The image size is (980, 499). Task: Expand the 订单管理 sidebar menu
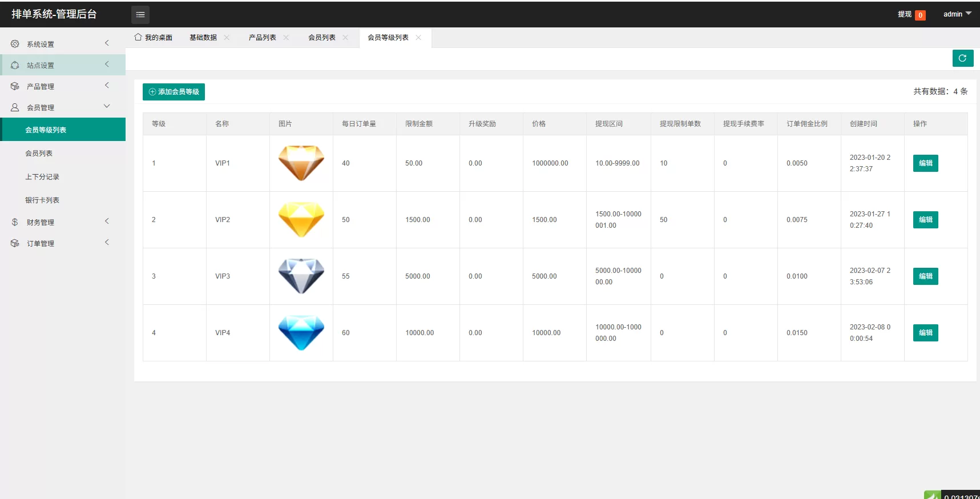[x=63, y=243]
